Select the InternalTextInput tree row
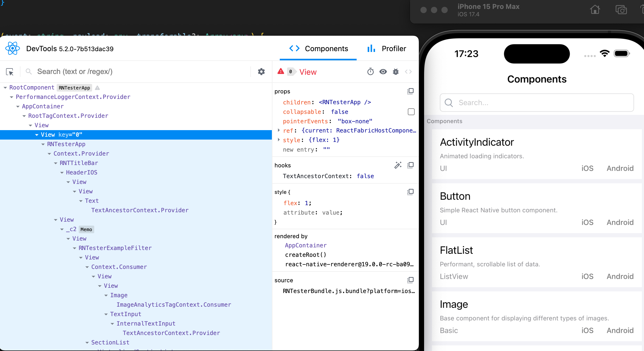The width and height of the screenshot is (644, 351). point(136,324)
